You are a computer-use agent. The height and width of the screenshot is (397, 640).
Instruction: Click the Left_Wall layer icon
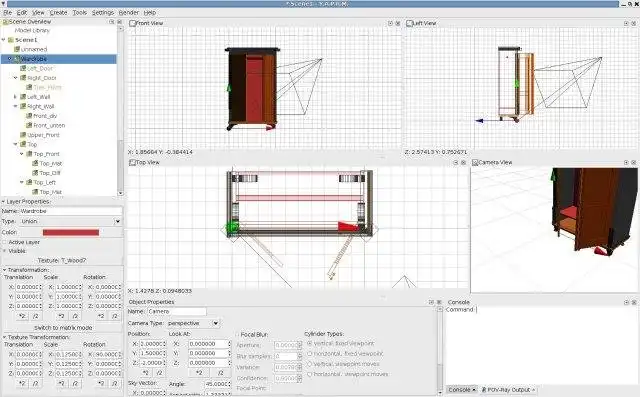click(x=23, y=97)
